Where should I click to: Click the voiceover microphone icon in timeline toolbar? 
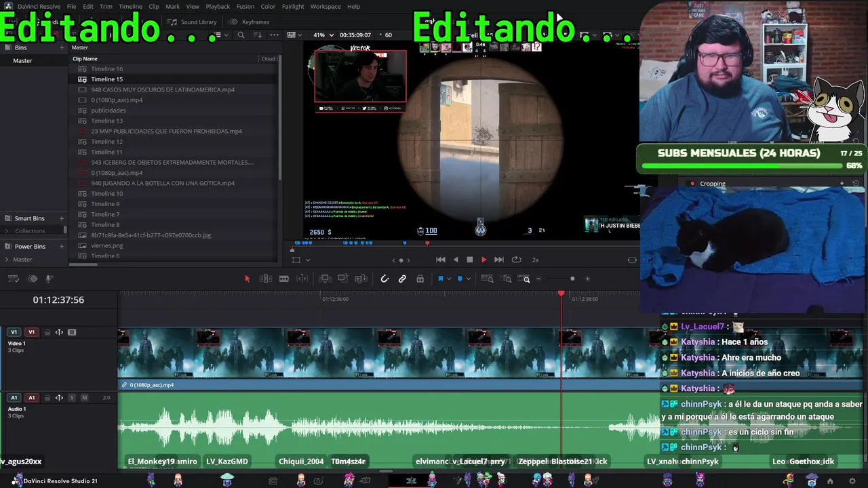(49, 279)
